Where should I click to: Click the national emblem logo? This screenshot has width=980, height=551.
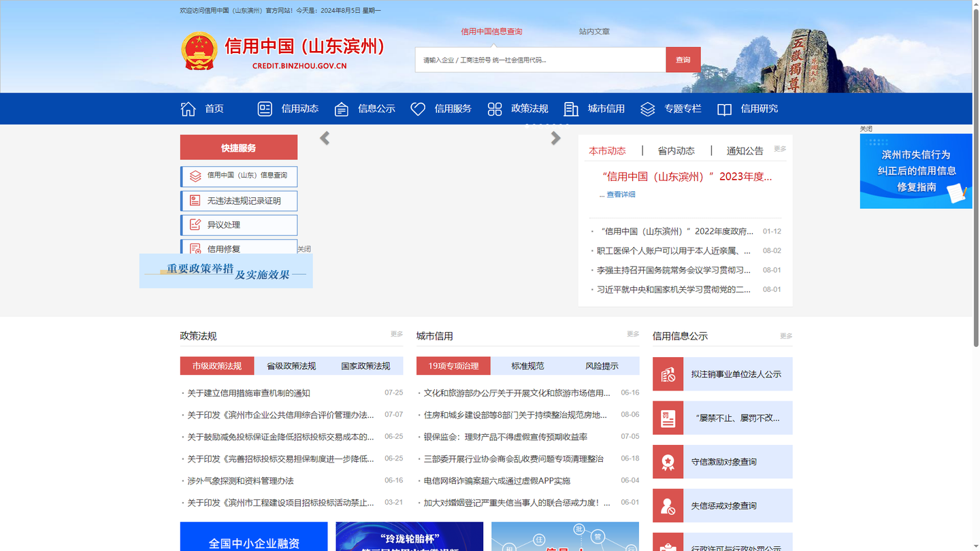point(199,51)
